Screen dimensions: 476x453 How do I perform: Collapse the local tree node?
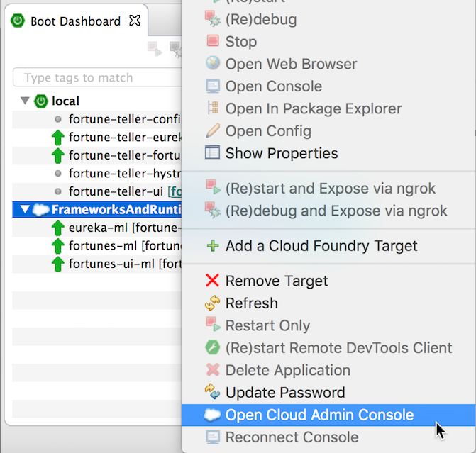[25, 101]
